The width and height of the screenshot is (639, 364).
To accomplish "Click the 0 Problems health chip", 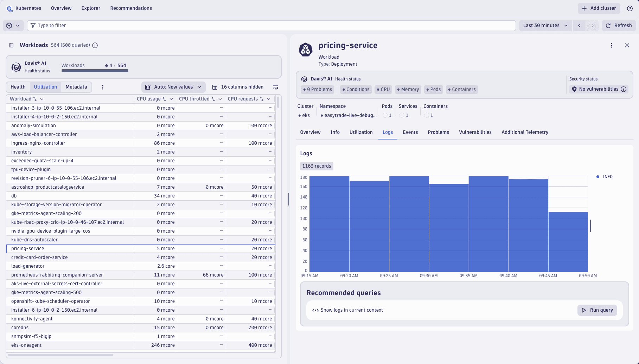I will [318, 90].
